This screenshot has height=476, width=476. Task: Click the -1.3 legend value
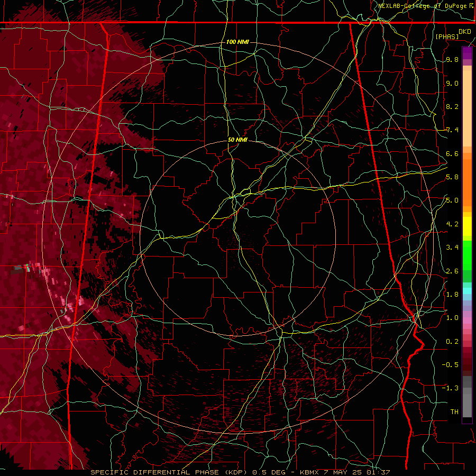pos(450,388)
